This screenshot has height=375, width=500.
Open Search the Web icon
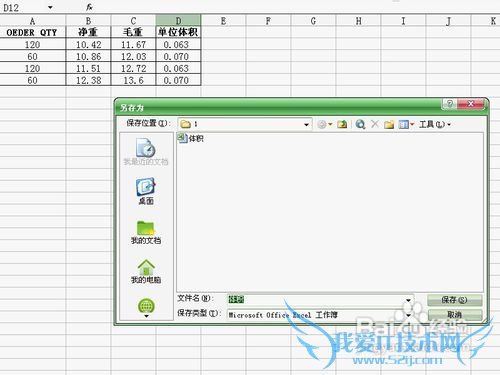[360, 124]
